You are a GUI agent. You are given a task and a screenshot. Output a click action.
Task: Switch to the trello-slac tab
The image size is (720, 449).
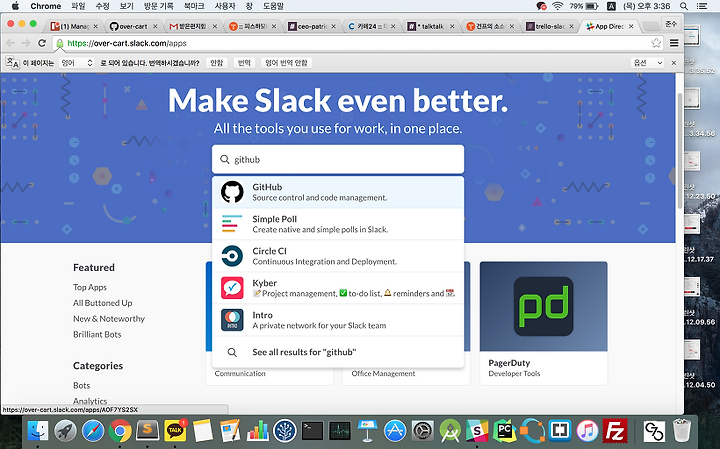pyautogui.click(x=549, y=26)
